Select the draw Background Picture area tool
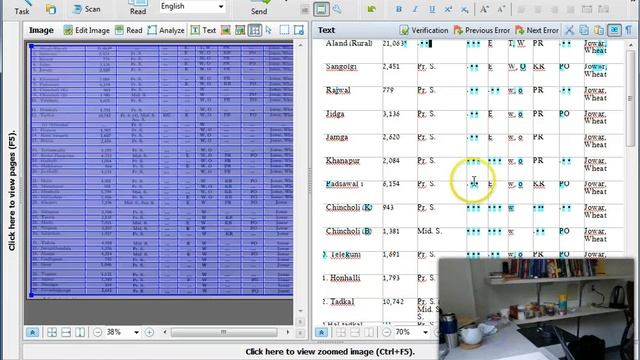The image size is (640, 360). coord(240,30)
